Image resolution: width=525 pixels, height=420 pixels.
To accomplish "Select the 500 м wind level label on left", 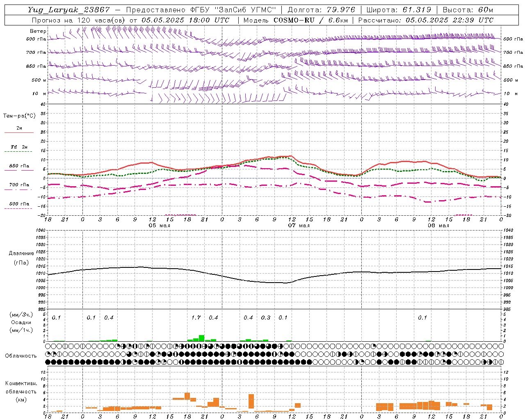I will click(39, 80).
